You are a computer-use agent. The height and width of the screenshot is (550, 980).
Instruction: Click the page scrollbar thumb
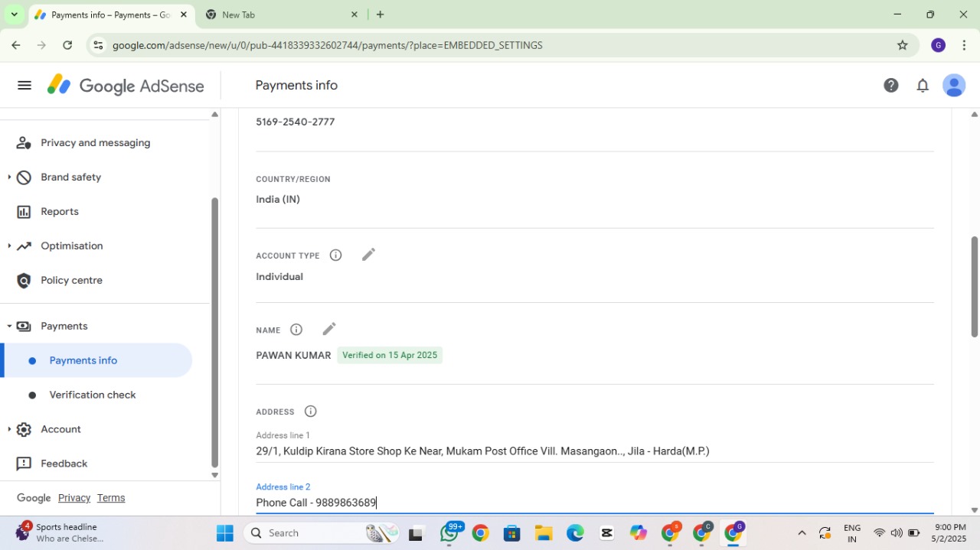(975, 287)
